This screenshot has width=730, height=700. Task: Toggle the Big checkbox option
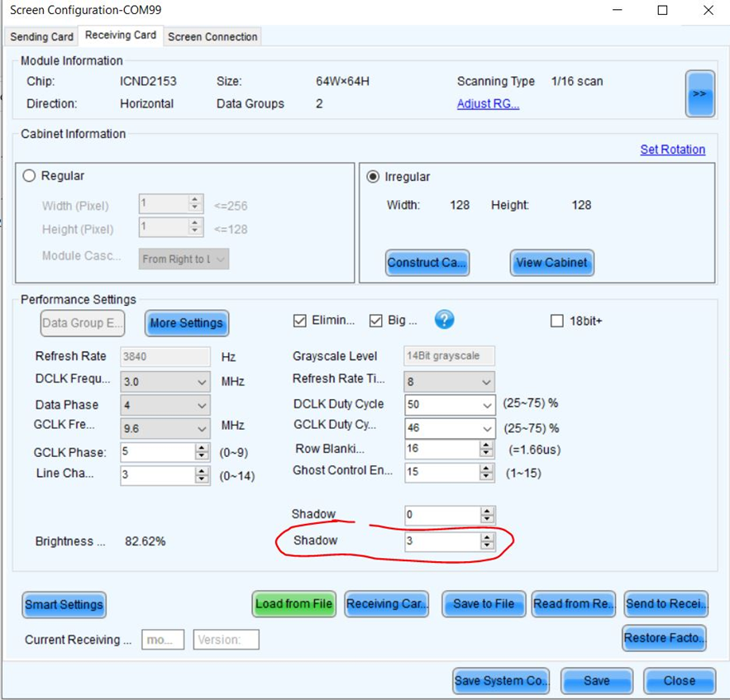click(376, 321)
